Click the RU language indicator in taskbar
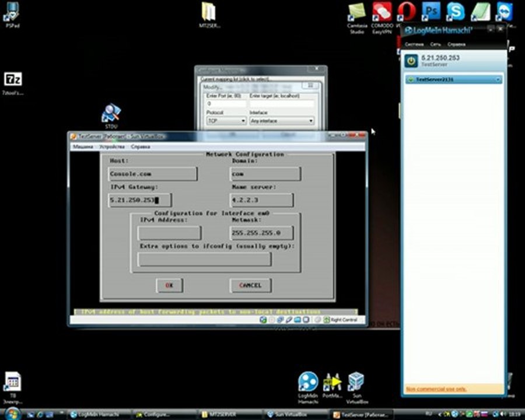525x420 pixels. coord(429,414)
